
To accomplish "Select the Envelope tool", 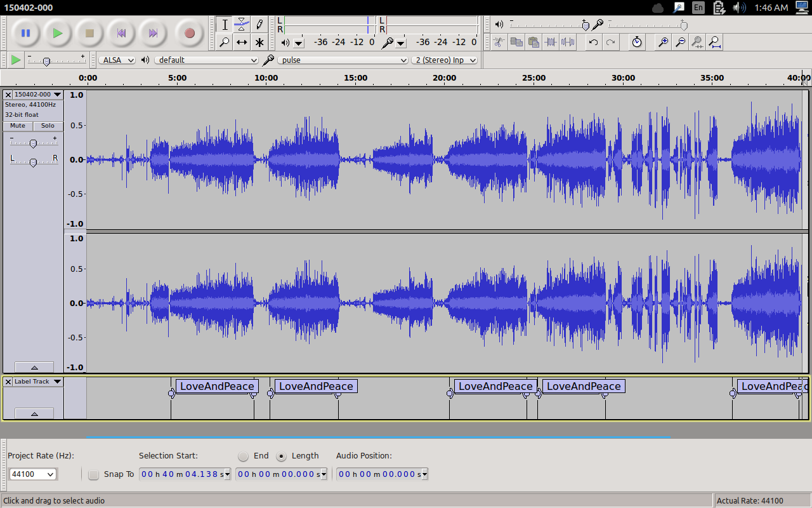I will 242,25.
